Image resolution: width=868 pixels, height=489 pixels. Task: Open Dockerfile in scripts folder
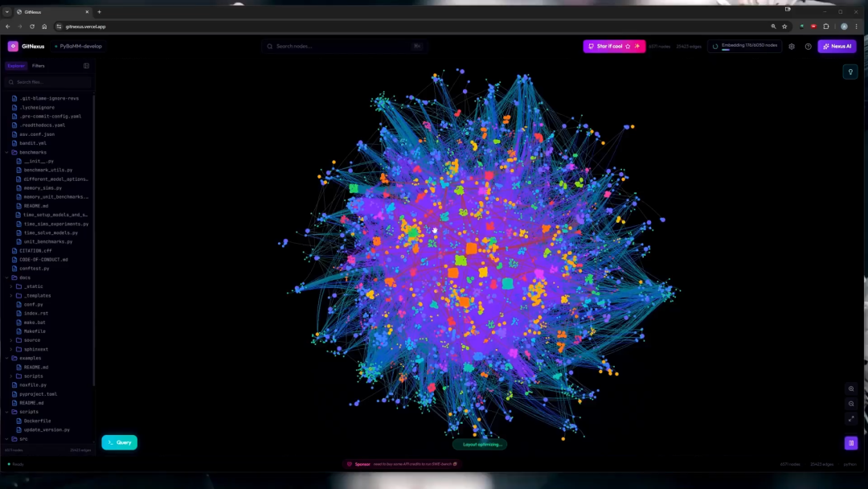(x=36, y=421)
